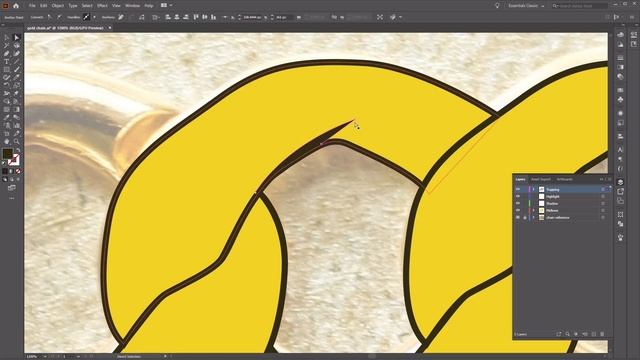This screenshot has width=640, height=360.
Task: Select the Hand tool
Action: pyautogui.click(x=7, y=142)
